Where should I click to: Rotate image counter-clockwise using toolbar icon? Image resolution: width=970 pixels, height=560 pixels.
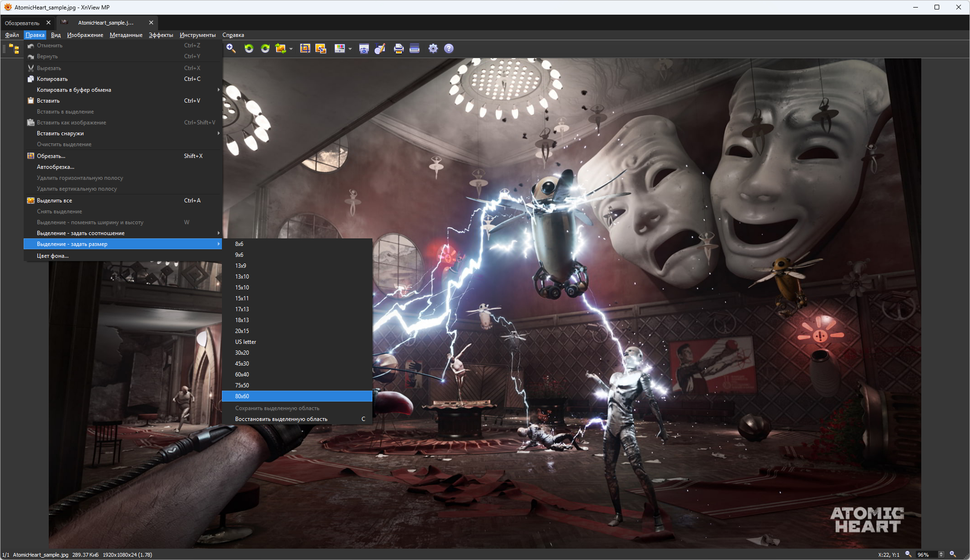249,48
